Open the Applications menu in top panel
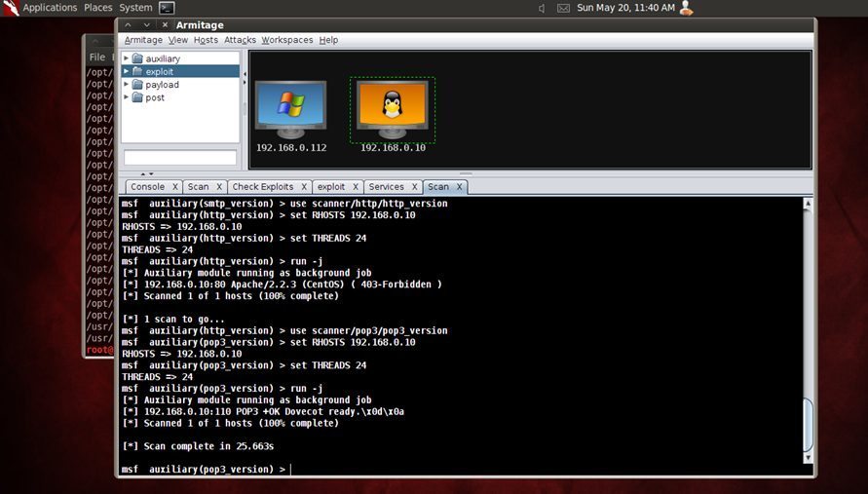The width and height of the screenshot is (868, 494). click(x=50, y=8)
